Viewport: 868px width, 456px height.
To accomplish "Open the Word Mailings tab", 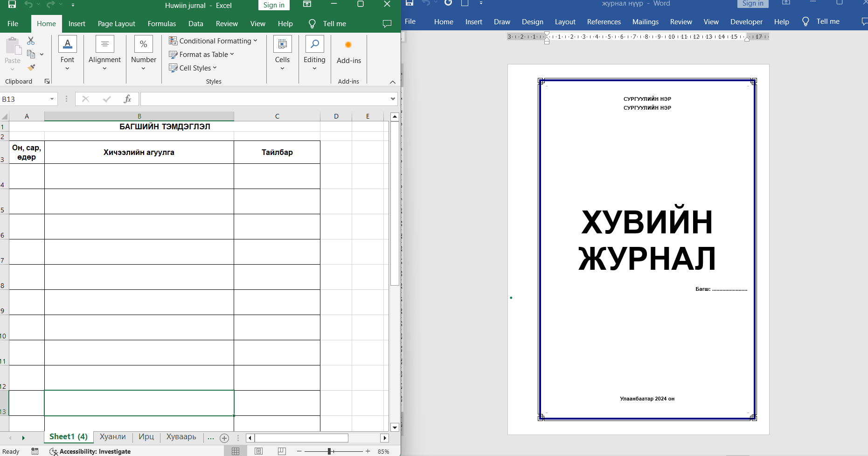I will coord(646,22).
